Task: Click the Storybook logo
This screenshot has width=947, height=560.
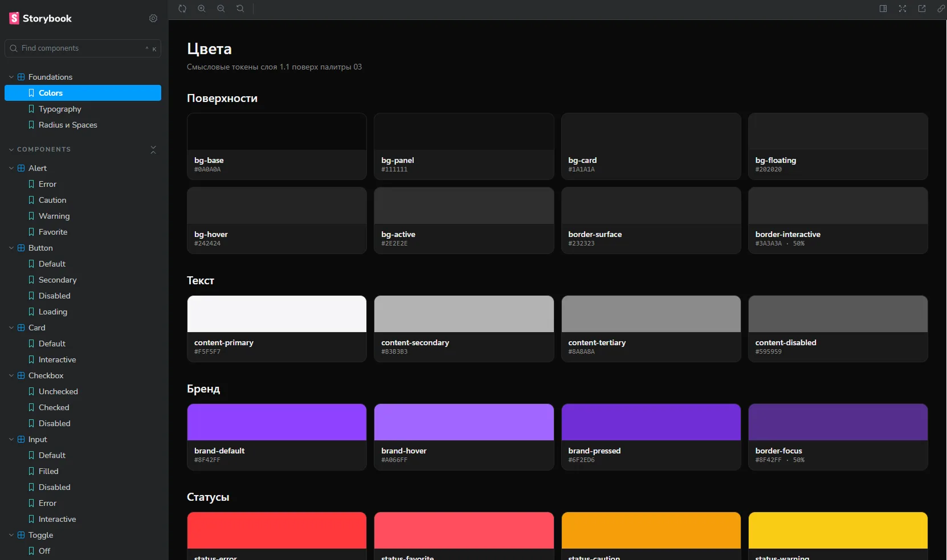Action: tap(40, 18)
